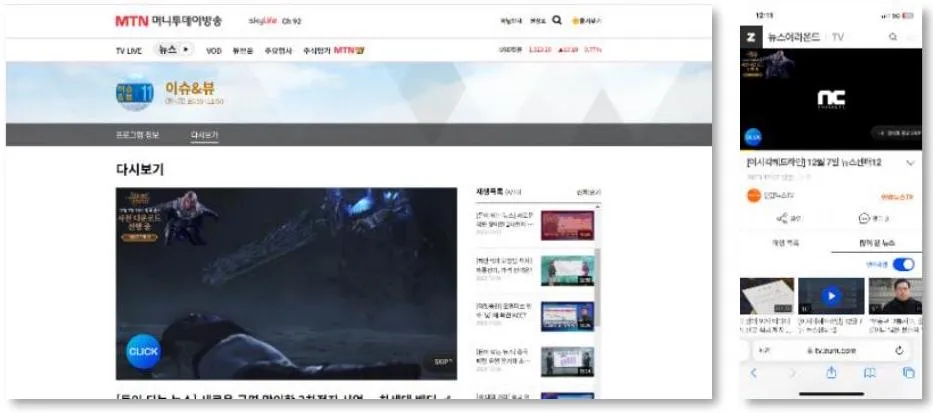Click the ad skip countdown in mobile player

(897, 133)
